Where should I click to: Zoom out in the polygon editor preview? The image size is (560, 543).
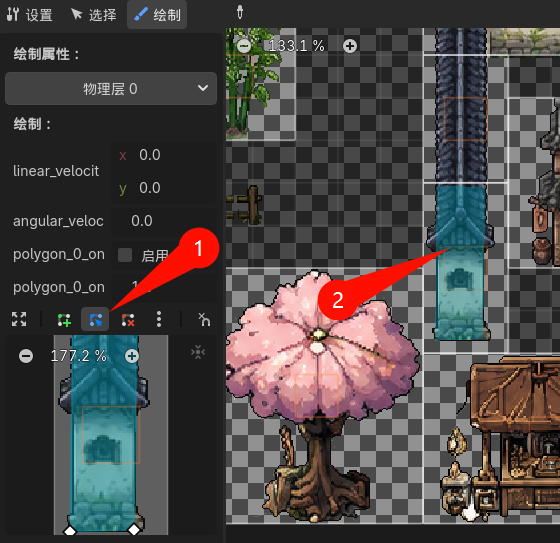click(26, 356)
